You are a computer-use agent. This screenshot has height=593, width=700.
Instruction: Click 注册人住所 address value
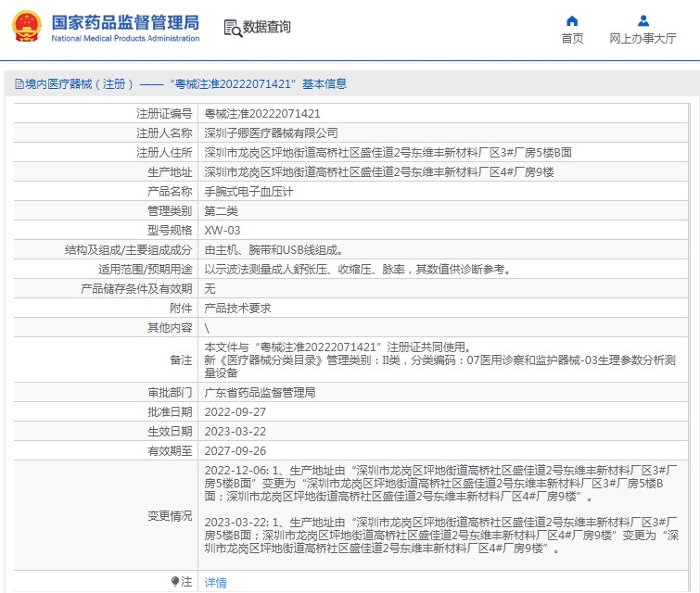pos(388,153)
